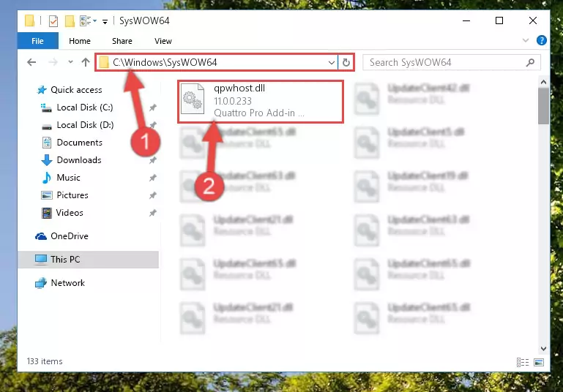Click the Properties quick access toolbar icon
Image resolution: width=563 pixels, height=392 pixels.
click(53, 20)
